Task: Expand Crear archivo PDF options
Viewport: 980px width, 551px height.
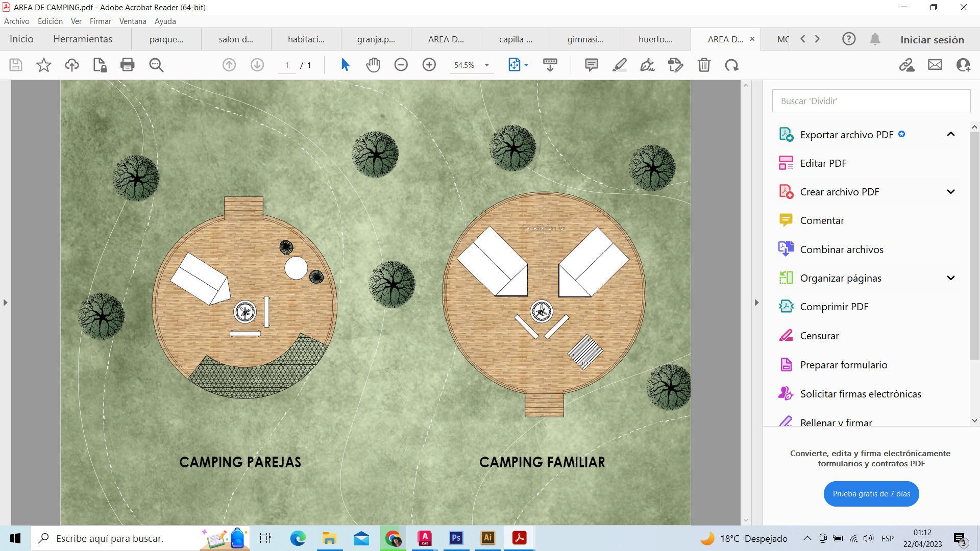Action: [x=950, y=192]
